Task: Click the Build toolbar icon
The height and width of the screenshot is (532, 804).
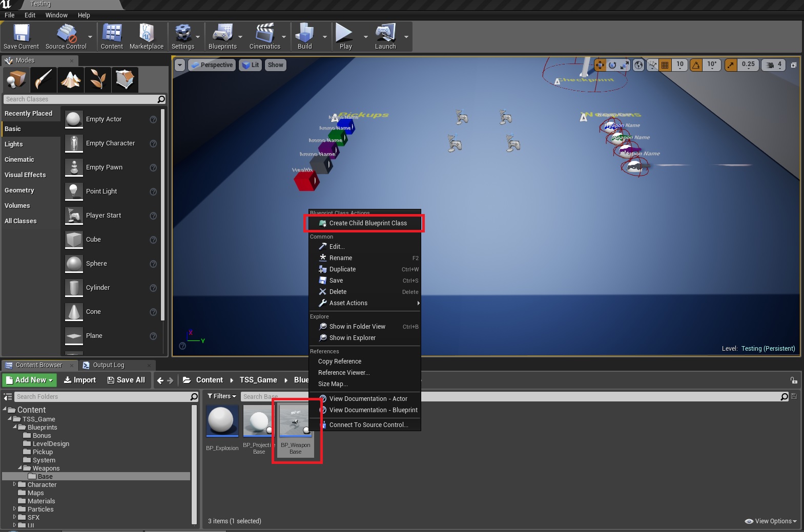Action: (x=304, y=37)
